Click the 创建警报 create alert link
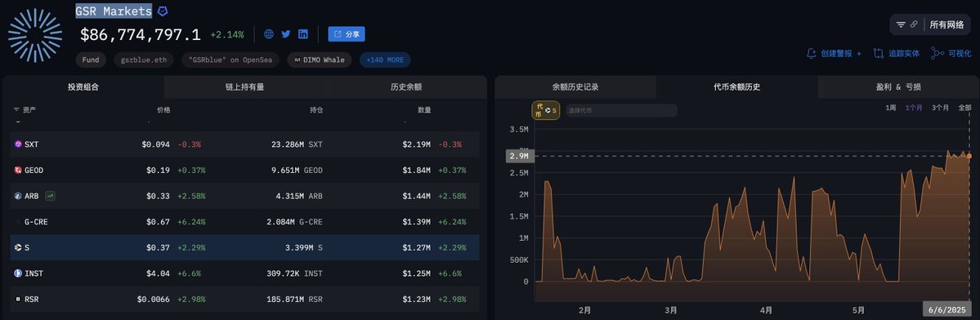The image size is (980, 320). [x=834, y=54]
